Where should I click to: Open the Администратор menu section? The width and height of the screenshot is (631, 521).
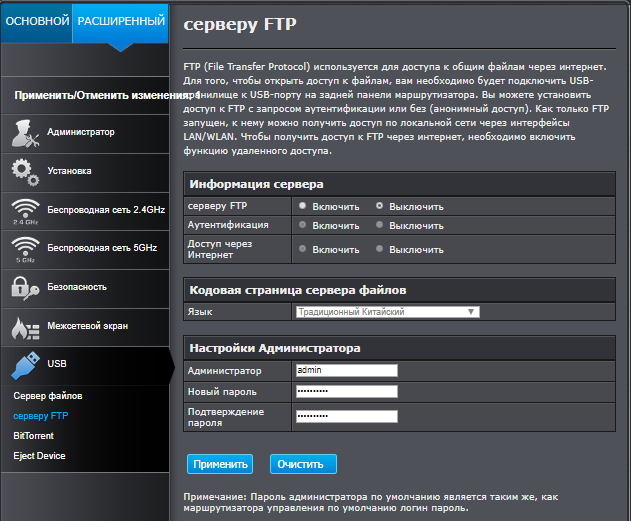85,134
